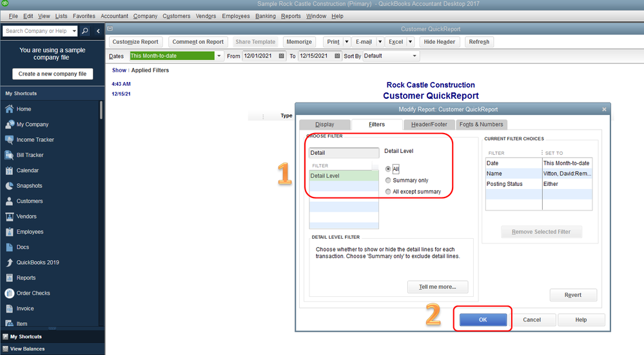Select the Summary only option
Image resolution: width=644 pixels, height=355 pixels.
tap(388, 180)
